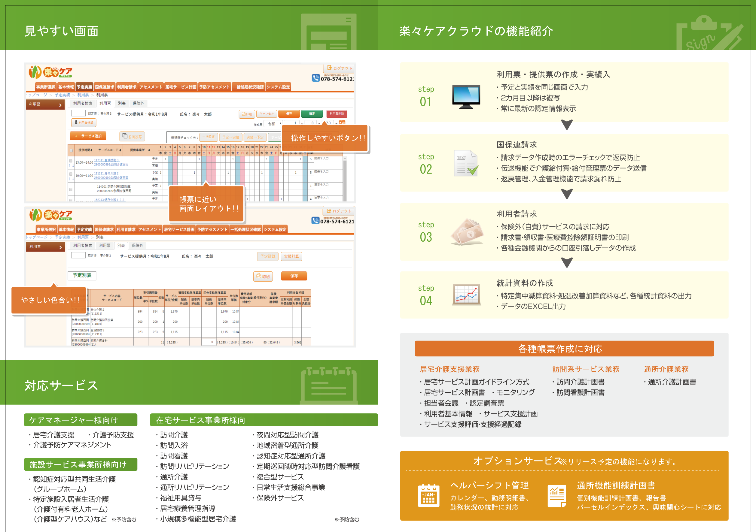The height and width of the screenshot is (532, 756).
Task: Open the システム設定 menu in 別表 screenshot
Action: pyautogui.click(x=275, y=229)
